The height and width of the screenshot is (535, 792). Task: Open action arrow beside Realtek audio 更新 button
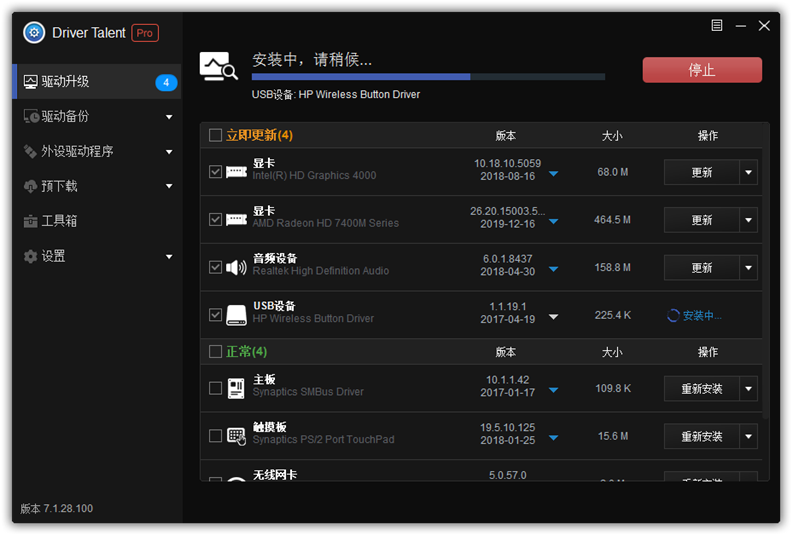click(749, 267)
